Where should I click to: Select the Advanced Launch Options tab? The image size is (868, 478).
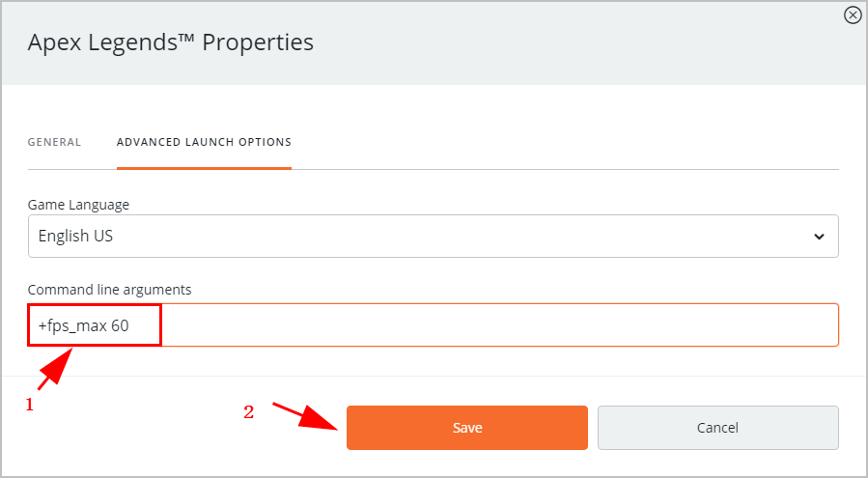coord(204,142)
